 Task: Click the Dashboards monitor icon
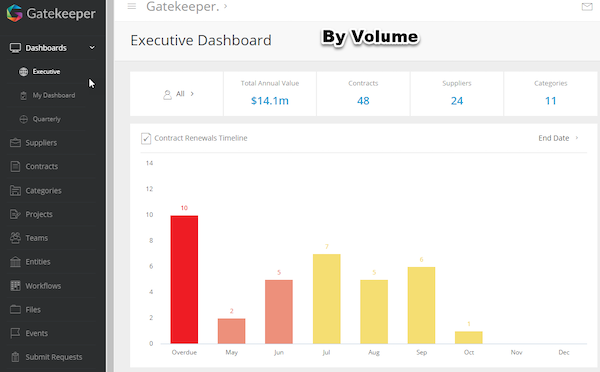coord(15,48)
